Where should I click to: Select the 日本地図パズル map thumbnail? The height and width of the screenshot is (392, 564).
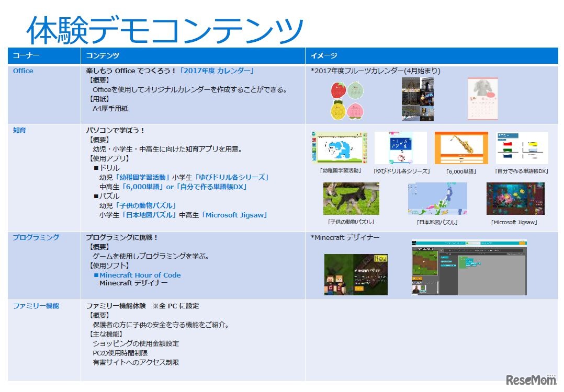coord(437,199)
